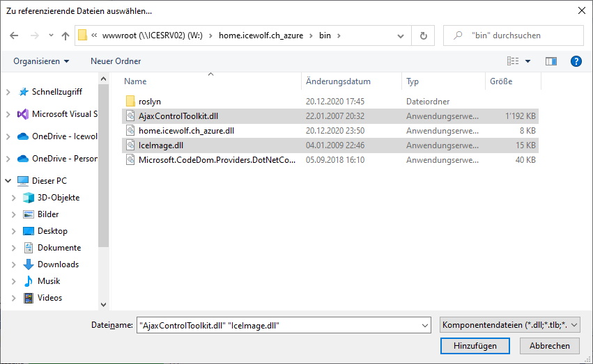
Task: Click the roslyn folder name
Action: 150,102
